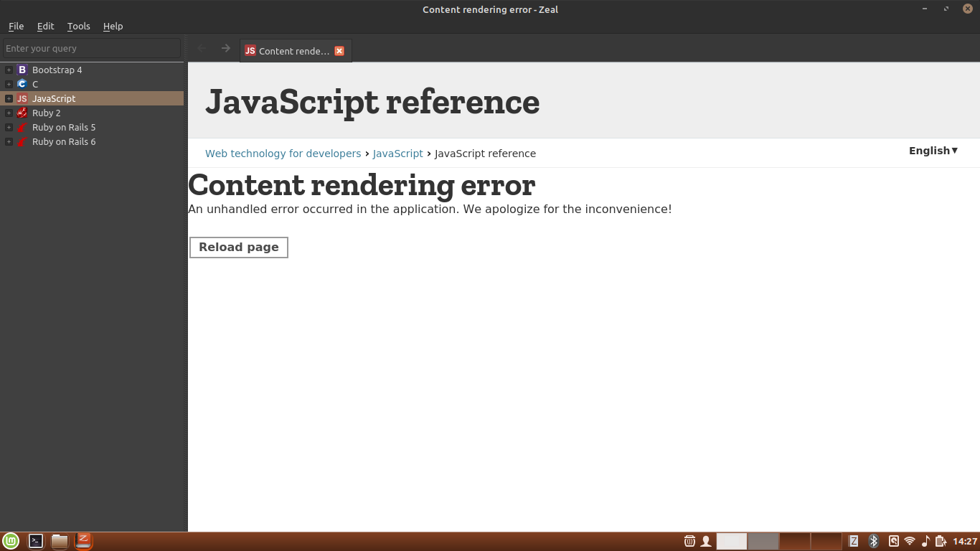The image size is (980, 551).
Task: Open the user applet in the panel
Action: (x=706, y=541)
